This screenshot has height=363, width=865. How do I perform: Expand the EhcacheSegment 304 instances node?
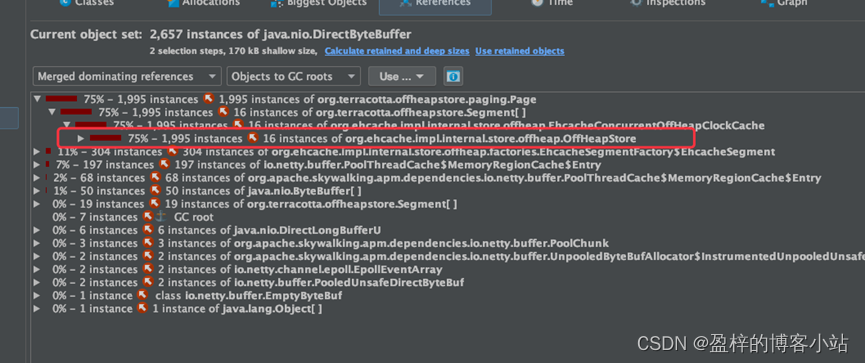coord(37,151)
